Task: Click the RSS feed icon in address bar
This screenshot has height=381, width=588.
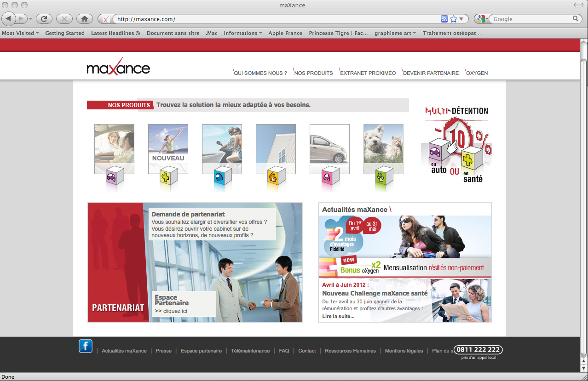Action: 444,19
